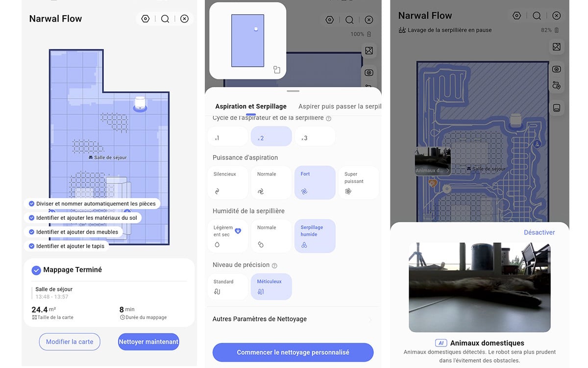Tap the robot base station on left map
Viewport: 588px width, 368px height.
click(140, 104)
